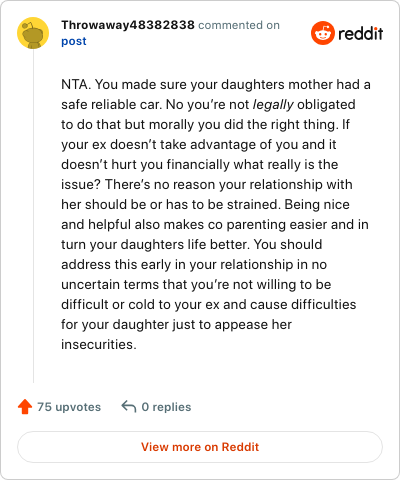The width and height of the screenshot is (400, 480).
Task: Click the reply arrow icon
Action: pyautogui.click(x=129, y=407)
